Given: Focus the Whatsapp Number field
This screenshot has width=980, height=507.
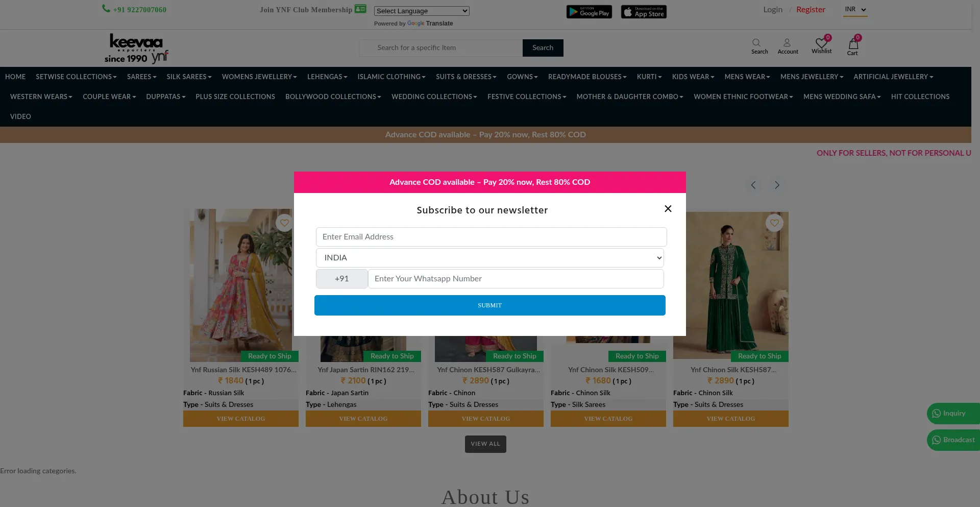Looking at the screenshot, I should 516,279.
